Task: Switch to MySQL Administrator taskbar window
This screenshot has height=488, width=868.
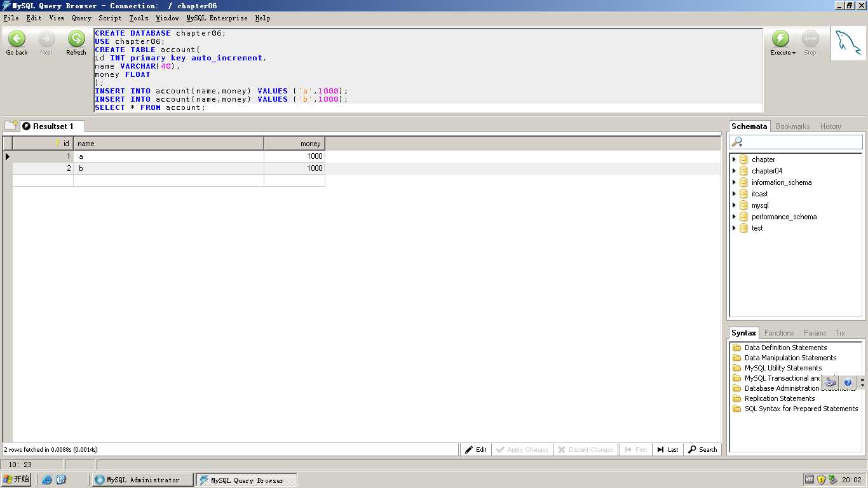Action: click(x=143, y=480)
